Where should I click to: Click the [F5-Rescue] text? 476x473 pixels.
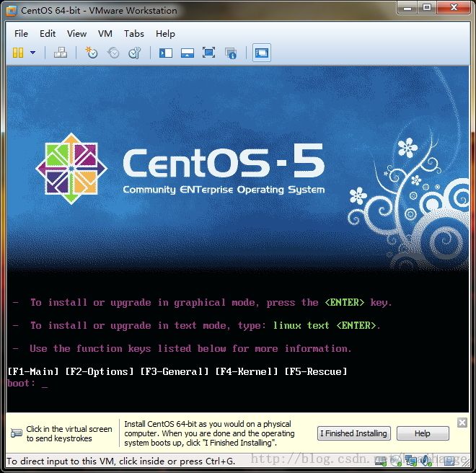click(x=316, y=371)
